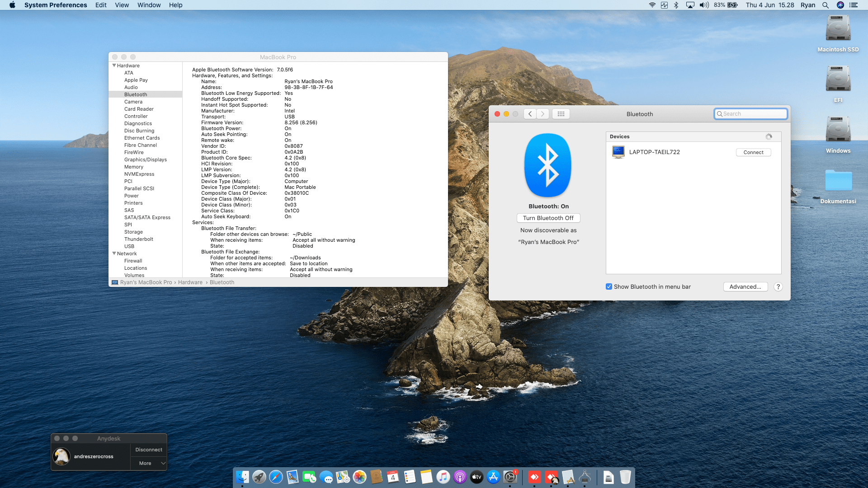Select Windows drive on desktop

[838, 135]
